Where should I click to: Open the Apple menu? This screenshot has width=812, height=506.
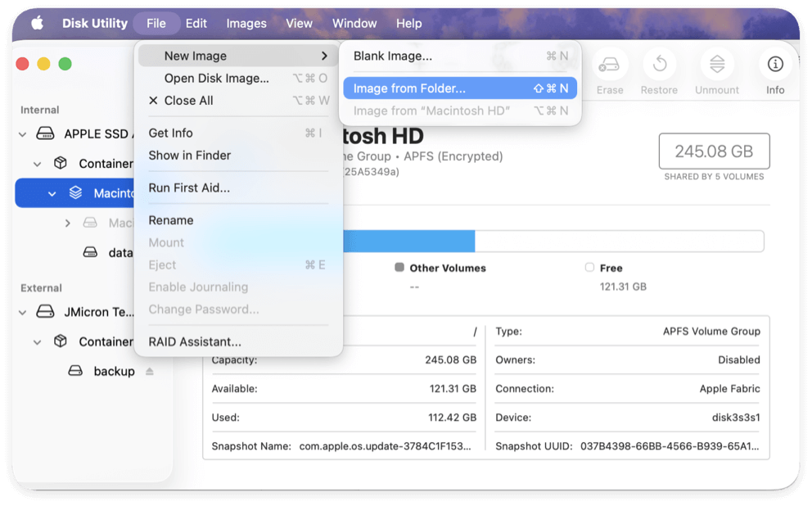tap(36, 23)
